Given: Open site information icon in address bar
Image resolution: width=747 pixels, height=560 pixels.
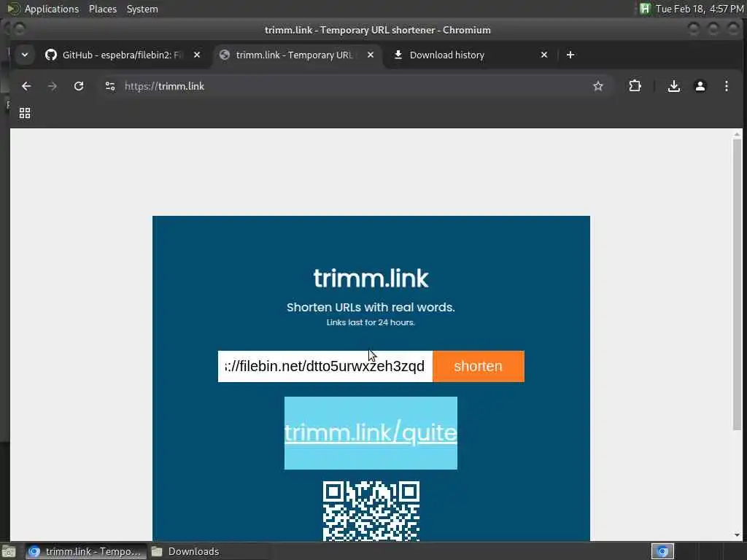Looking at the screenshot, I should coord(110,86).
